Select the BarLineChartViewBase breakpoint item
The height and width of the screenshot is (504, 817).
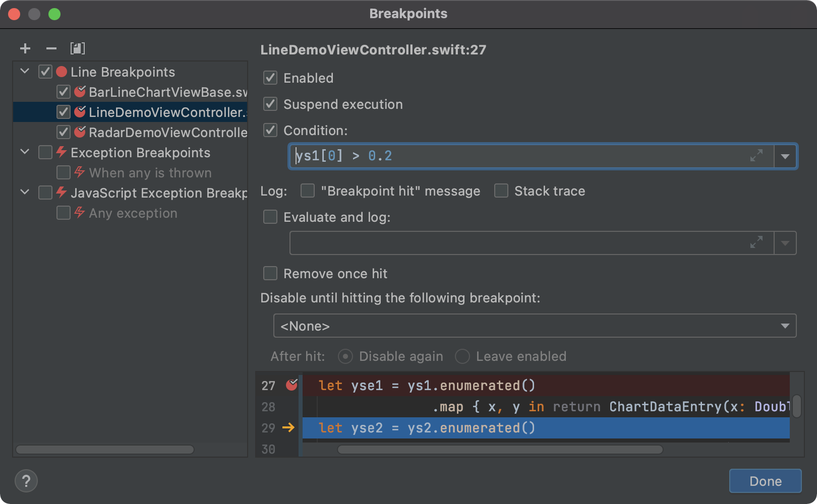point(167,92)
